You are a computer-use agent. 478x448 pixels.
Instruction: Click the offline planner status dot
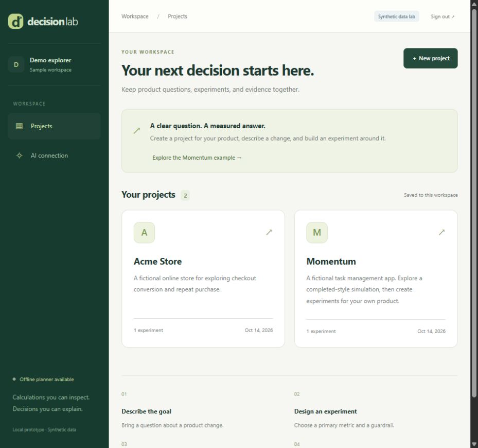click(14, 380)
